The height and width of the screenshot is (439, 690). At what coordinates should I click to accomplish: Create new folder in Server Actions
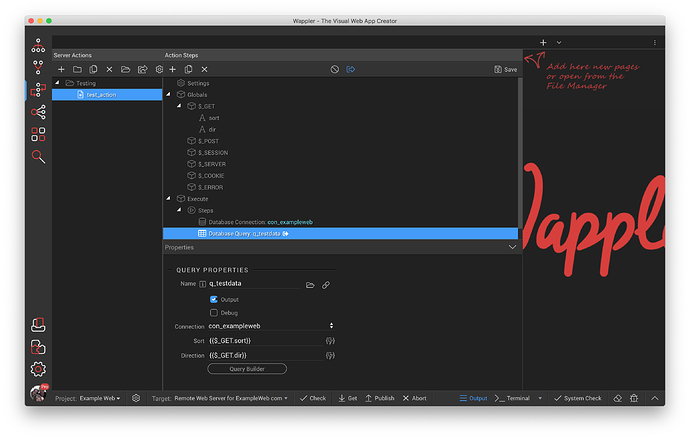(77, 70)
